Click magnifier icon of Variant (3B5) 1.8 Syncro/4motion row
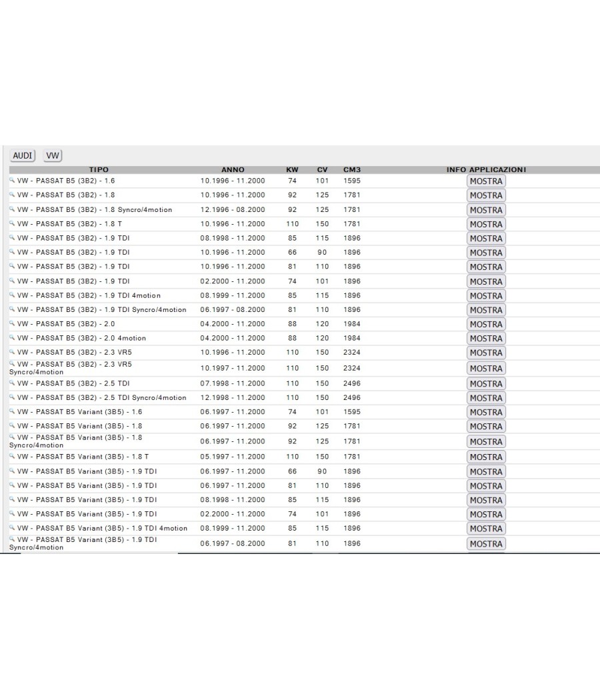600x700 pixels. click(12, 437)
